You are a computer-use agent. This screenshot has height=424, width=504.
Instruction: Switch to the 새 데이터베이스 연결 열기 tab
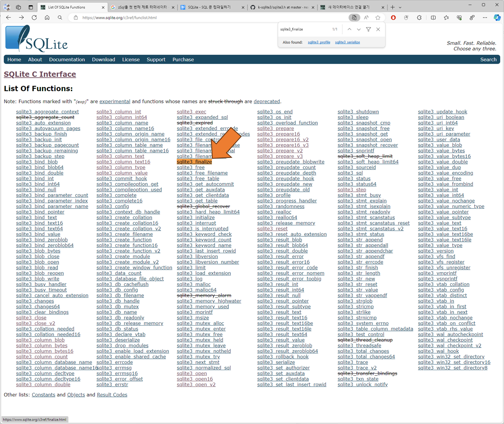(352, 7)
